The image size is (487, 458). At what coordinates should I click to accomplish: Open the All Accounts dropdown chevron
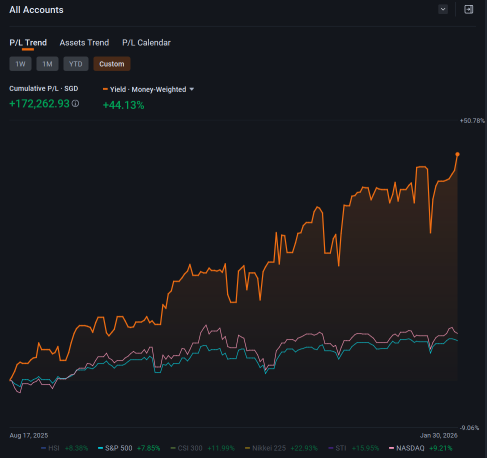pos(443,9)
